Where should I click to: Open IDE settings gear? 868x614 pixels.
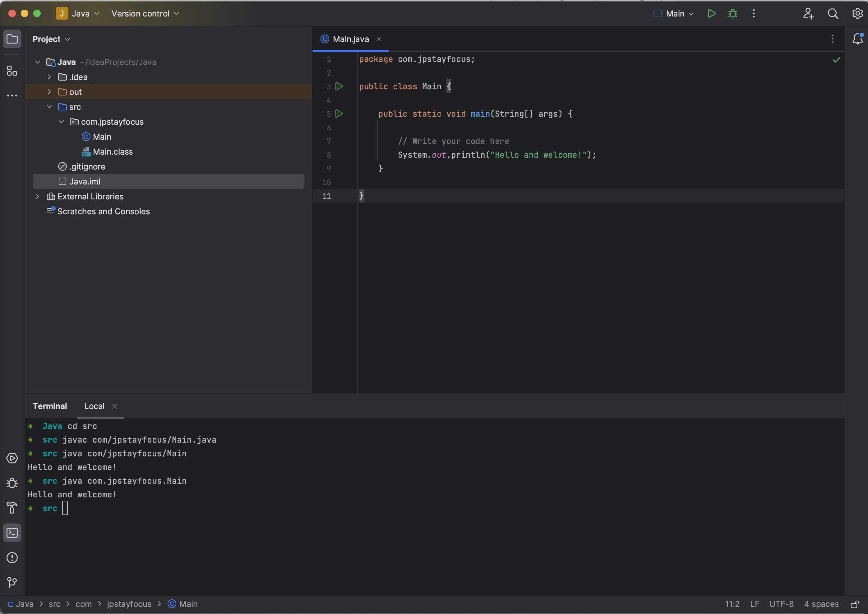tap(857, 14)
